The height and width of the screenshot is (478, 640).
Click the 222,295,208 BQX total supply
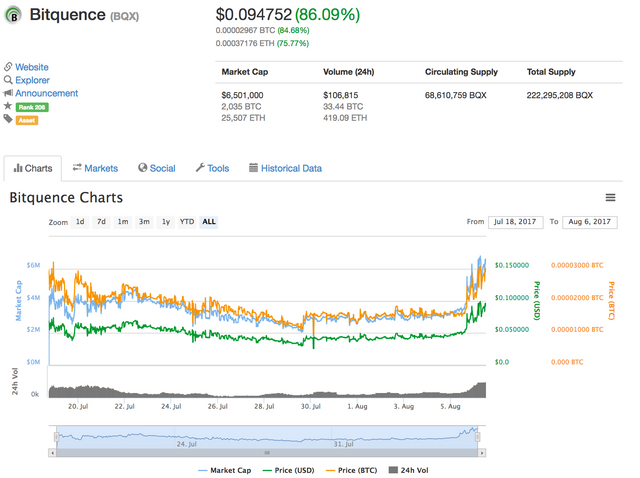point(560,95)
